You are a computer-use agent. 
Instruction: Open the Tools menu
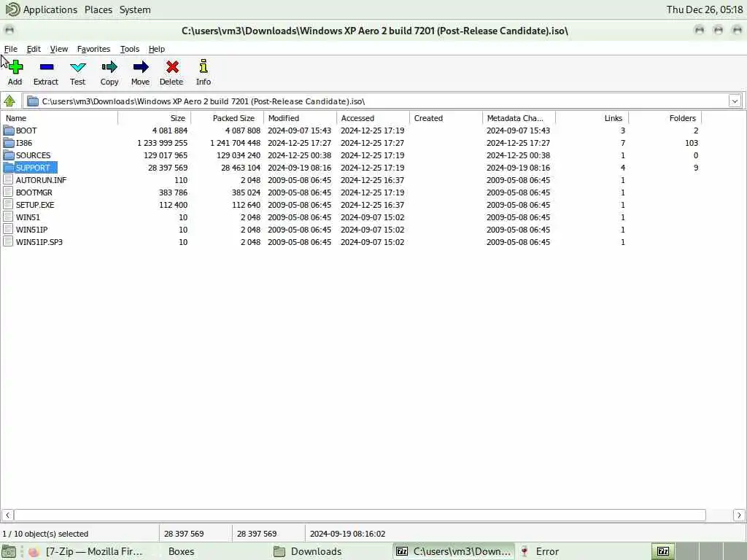(x=130, y=49)
